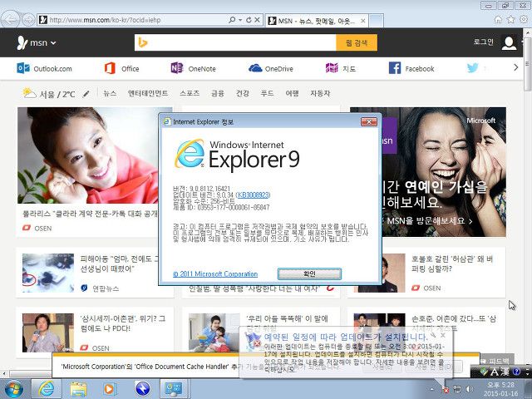Select the 푸드 navigation item
532x399 pixels.
[267, 93]
